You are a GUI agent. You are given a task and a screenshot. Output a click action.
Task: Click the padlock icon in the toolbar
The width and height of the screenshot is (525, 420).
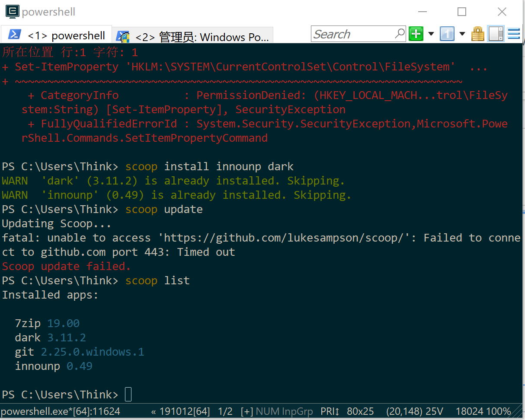[x=477, y=33]
